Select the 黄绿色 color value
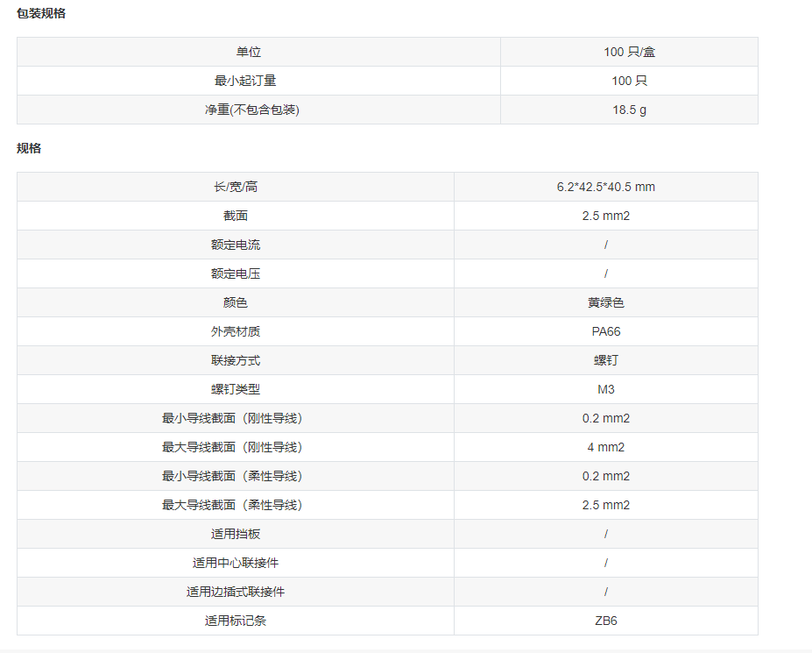This screenshot has height=653, width=812. pos(605,302)
